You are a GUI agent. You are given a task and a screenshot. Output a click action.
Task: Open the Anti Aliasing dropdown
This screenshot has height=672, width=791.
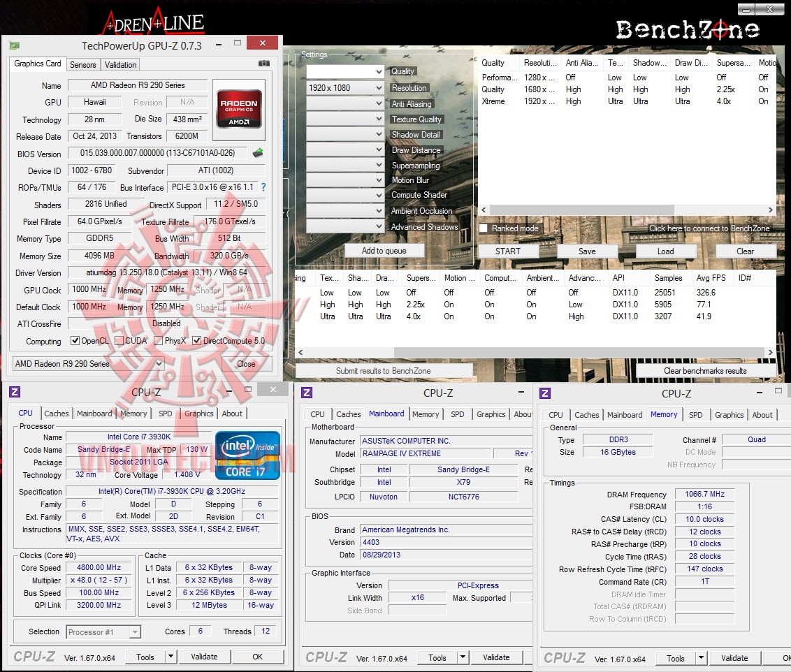tap(346, 103)
